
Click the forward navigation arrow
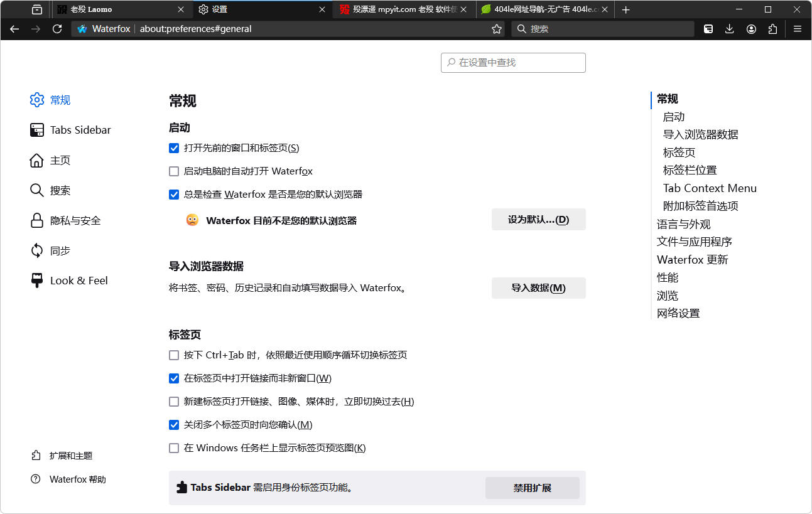click(36, 29)
